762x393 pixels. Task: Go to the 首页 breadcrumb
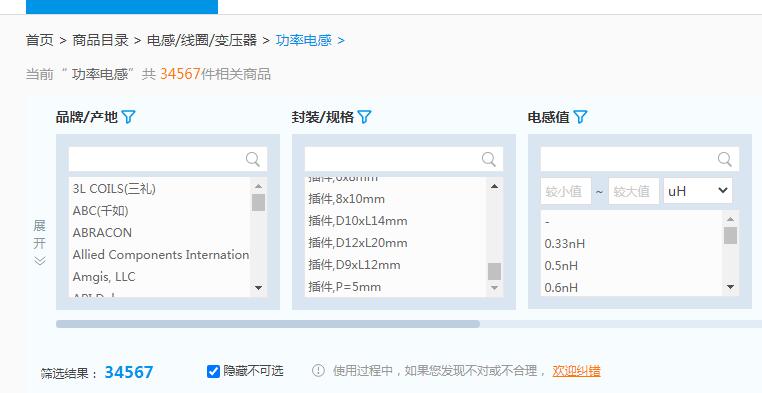click(x=39, y=40)
